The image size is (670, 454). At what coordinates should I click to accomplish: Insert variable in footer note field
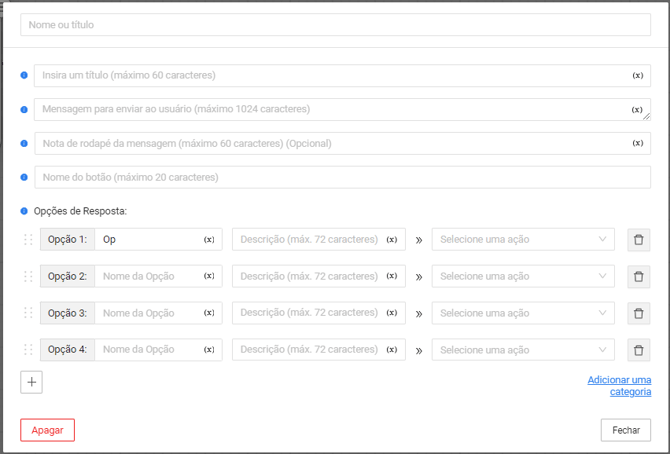(638, 144)
